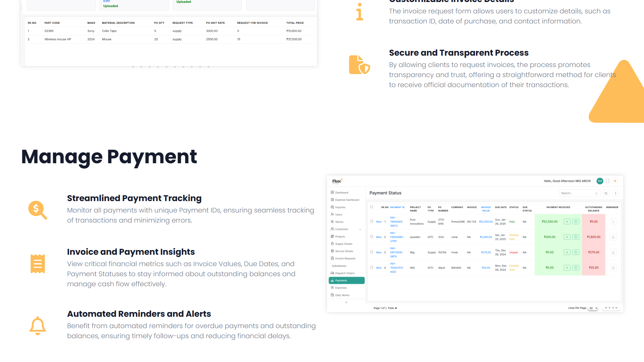Click payment history clock for PAY-E8172839
Screen dimensions: 644x362
[576, 252]
